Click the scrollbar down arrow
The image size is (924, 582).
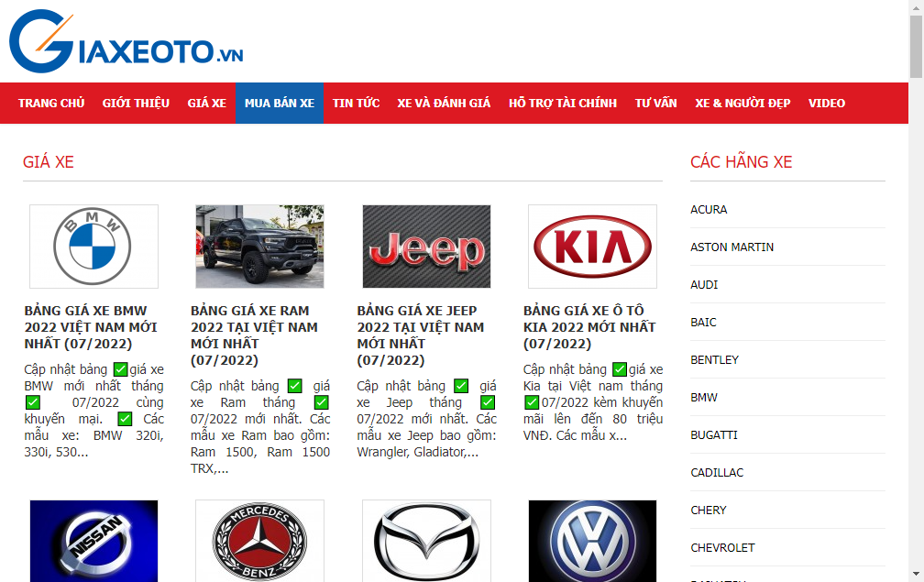[916, 574]
